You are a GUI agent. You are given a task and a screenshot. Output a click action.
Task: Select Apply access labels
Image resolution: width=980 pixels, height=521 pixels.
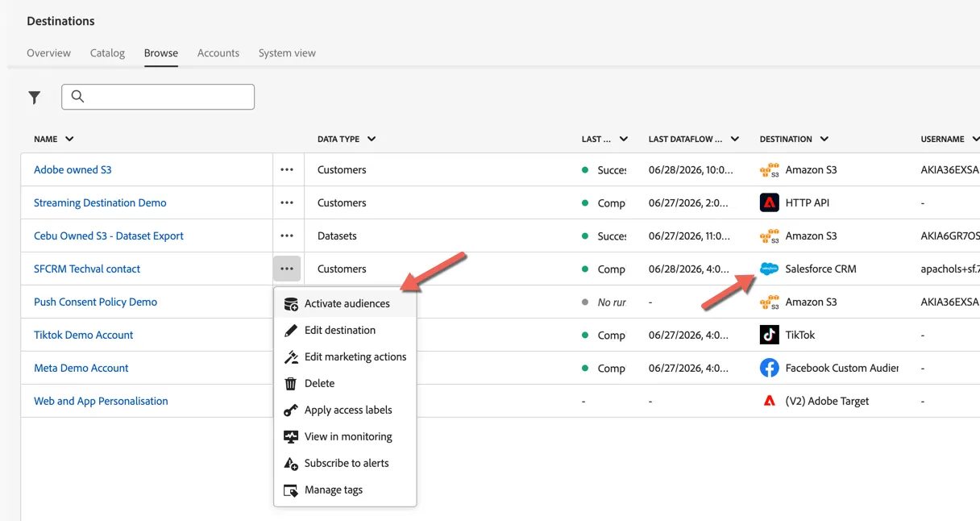[345, 411]
